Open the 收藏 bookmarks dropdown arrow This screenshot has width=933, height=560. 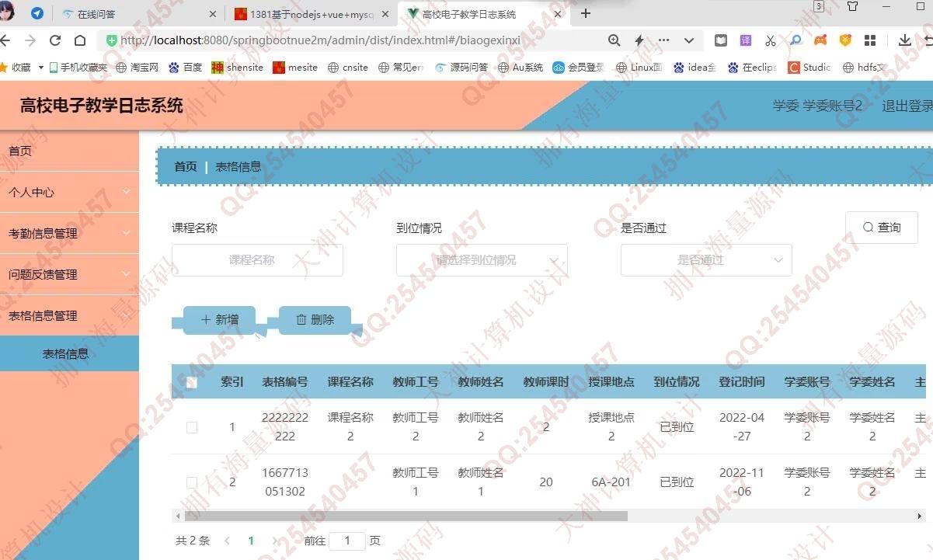click(x=41, y=68)
